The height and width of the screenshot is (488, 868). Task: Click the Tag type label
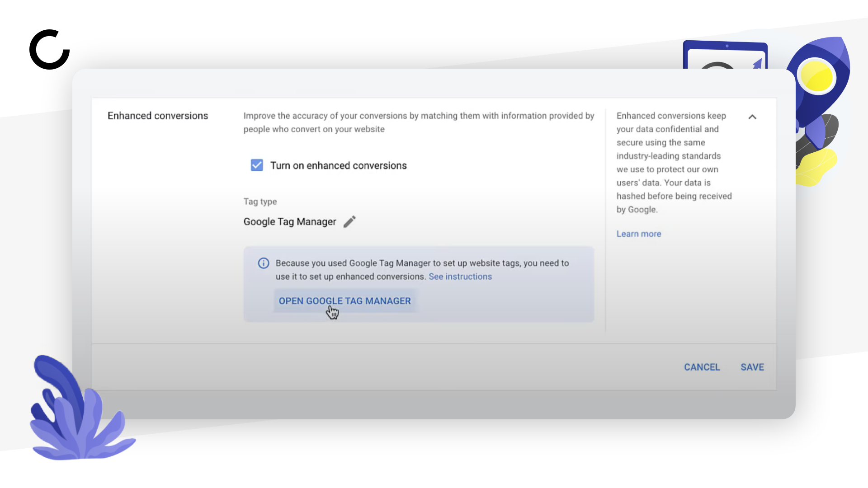(x=260, y=202)
